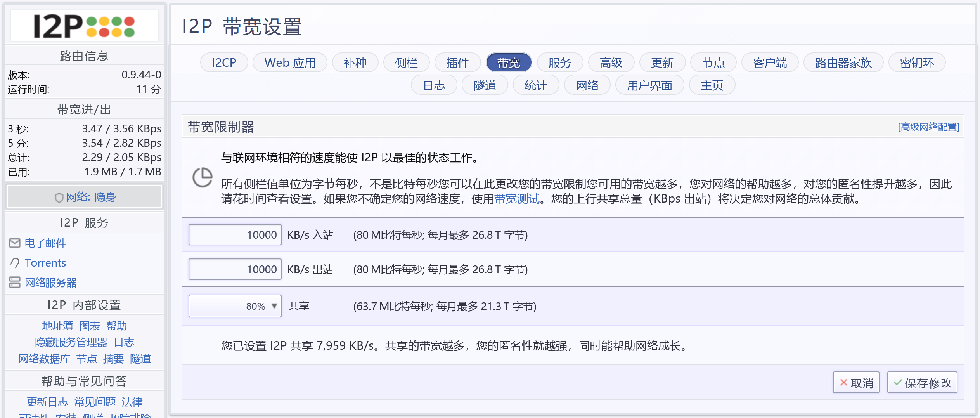The image size is (980, 418).
Task: Open the 地址簿 sidebar link
Action: [57, 326]
